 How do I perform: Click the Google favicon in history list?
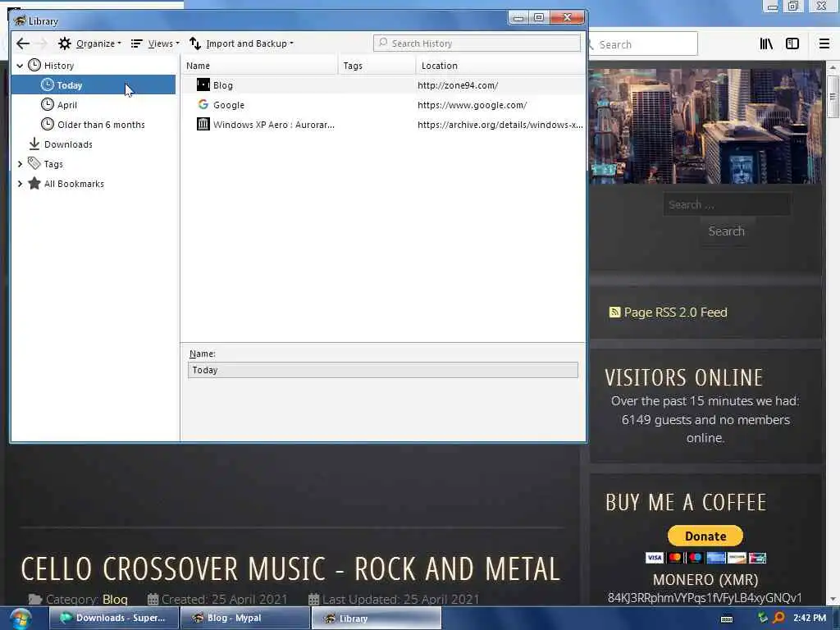[203, 104]
